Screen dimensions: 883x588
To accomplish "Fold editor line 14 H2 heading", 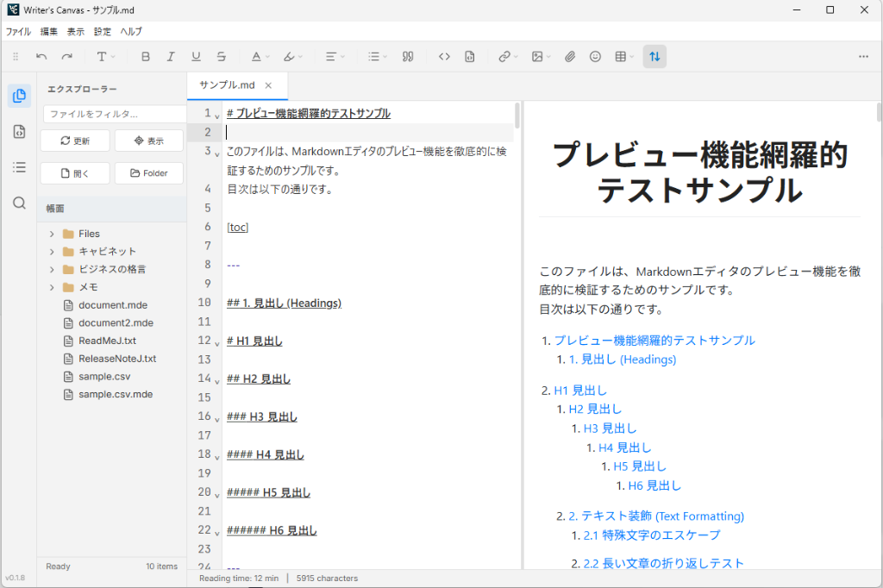I will point(217,382).
